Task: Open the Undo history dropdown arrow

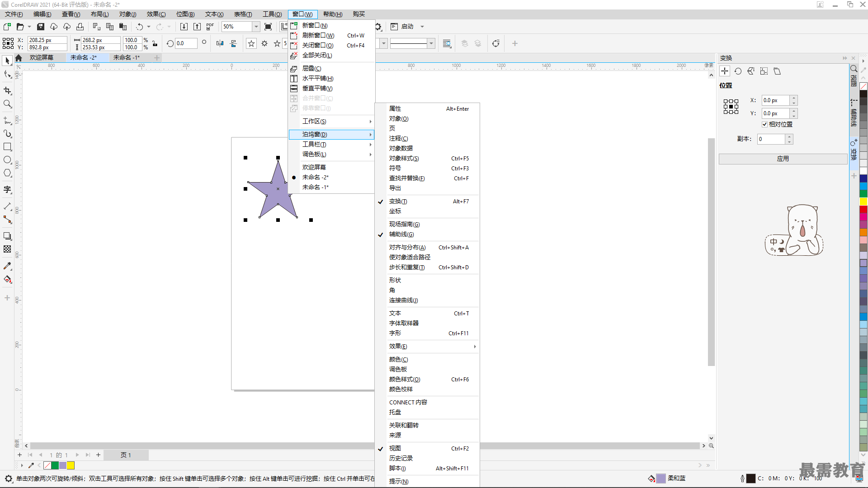Action: (x=149, y=27)
